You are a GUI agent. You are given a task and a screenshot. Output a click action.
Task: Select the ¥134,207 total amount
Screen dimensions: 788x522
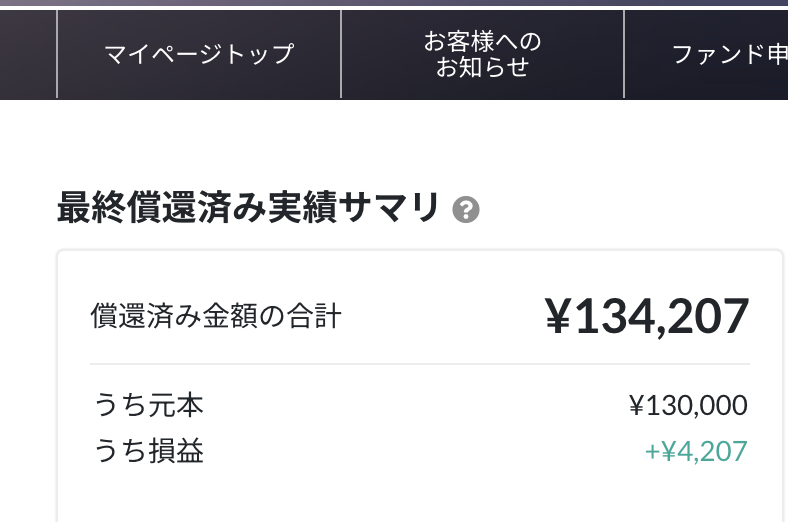point(646,317)
